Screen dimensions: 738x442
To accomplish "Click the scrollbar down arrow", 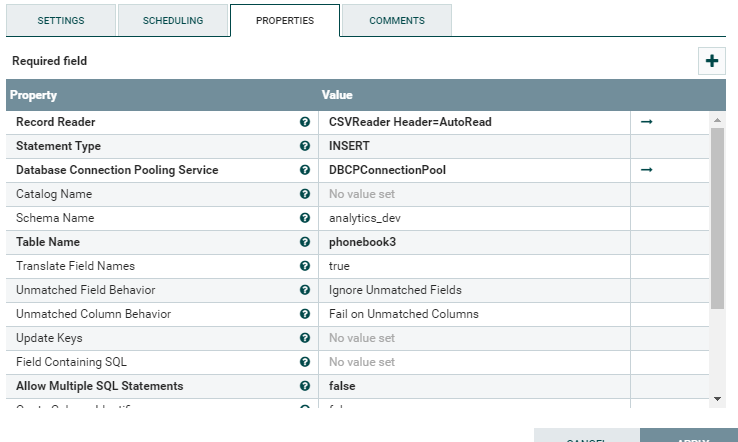I will pyautogui.click(x=717, y=399).
